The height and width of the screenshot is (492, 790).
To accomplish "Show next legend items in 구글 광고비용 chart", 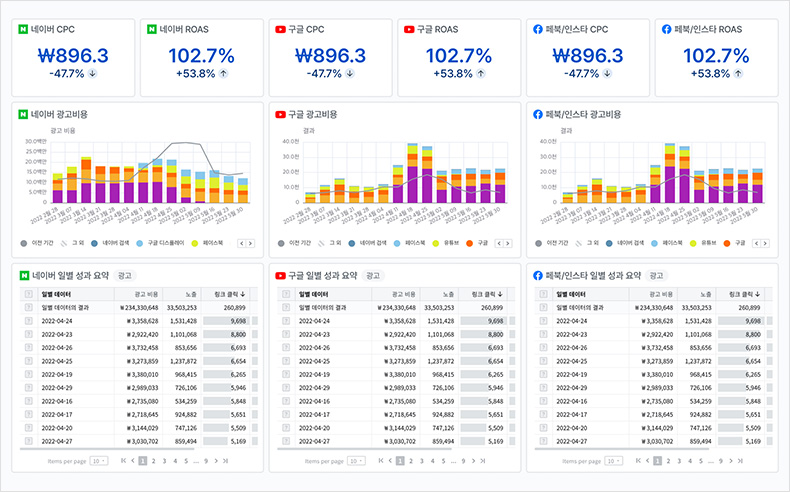I will [x=508, y=243].
